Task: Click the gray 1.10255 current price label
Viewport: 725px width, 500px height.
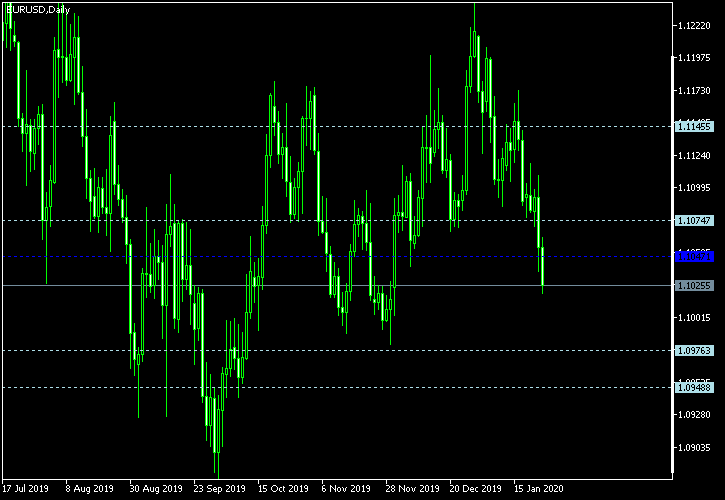Action: (694, 285)
